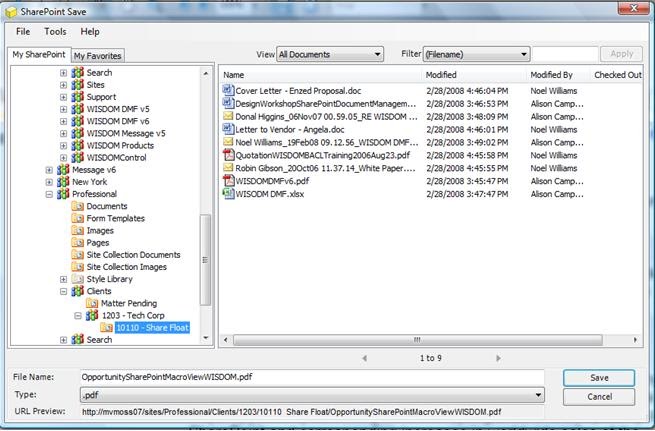
Task: Sort by the Modified By column header
Action: (x=559, y=75)
